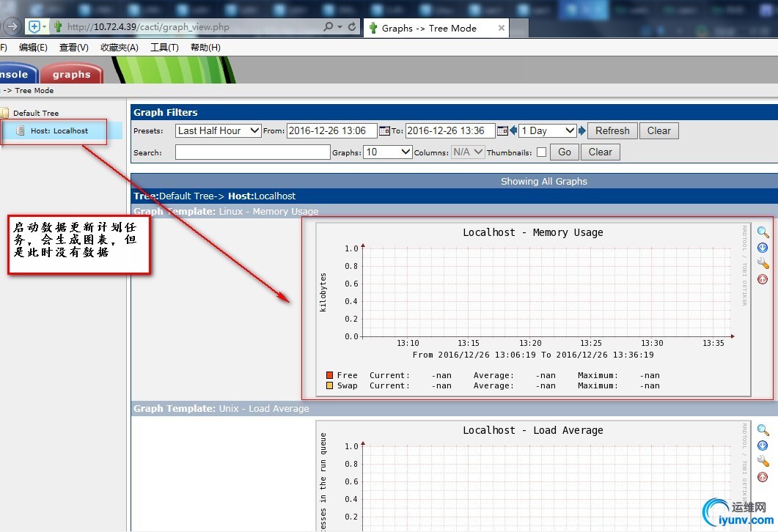Open the Presets 'Last Half Hour' dropdown
The image size is (778, 532).
point(219,130)
